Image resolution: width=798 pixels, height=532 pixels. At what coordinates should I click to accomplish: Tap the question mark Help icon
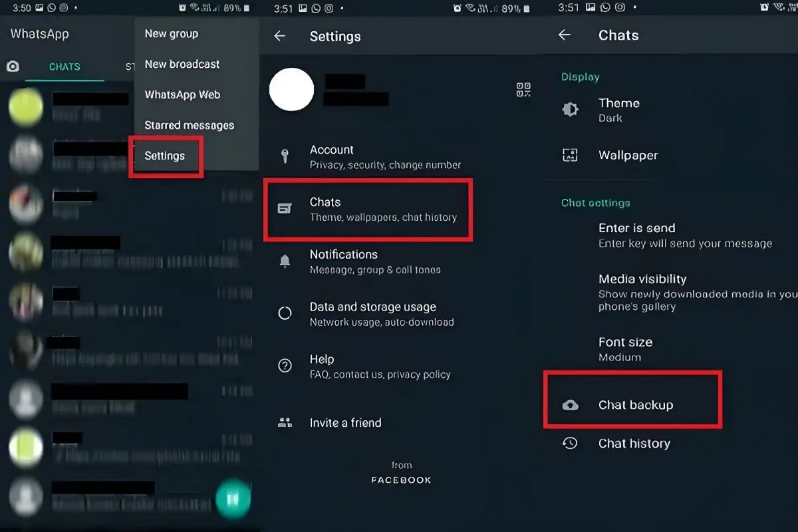[x=285, y=366]
